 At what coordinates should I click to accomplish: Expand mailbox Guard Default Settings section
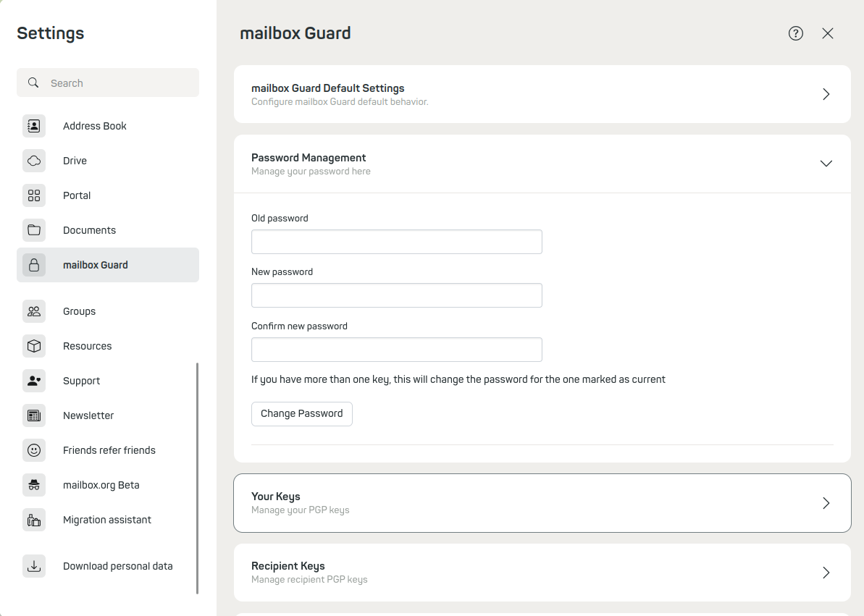(826, 94)
